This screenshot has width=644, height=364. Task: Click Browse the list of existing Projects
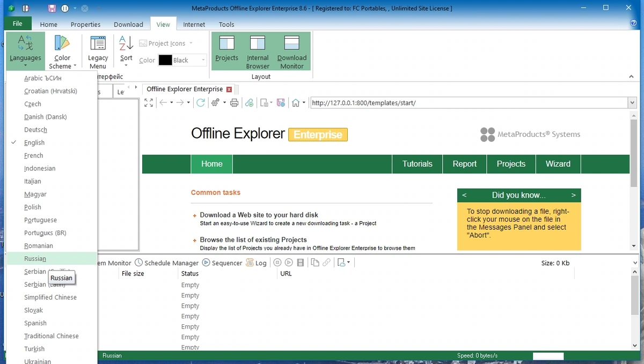point(253,240)
